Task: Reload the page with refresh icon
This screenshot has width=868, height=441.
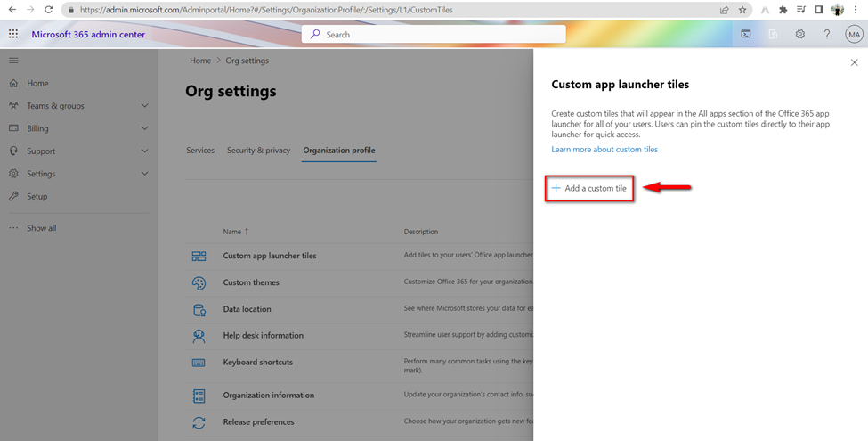Action: click(49, 10)
